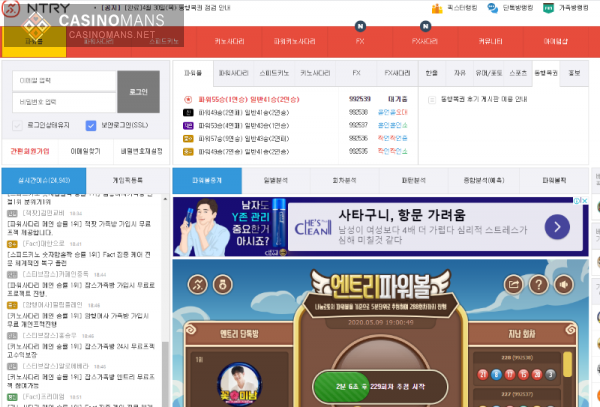Click the swirl icon left of 엔트리 단톡방
Image resolution: width=600 pixels, height=407 pixels.
coord(190,329)
